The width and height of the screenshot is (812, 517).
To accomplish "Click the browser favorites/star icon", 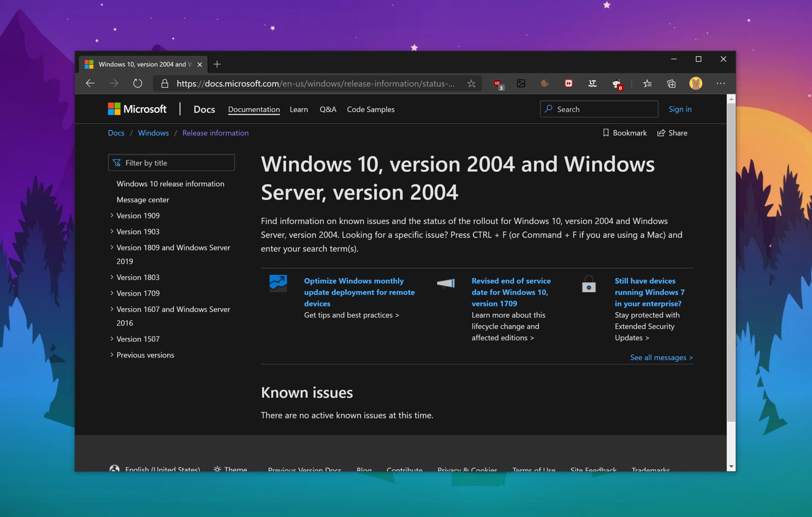I will (471, 83).
